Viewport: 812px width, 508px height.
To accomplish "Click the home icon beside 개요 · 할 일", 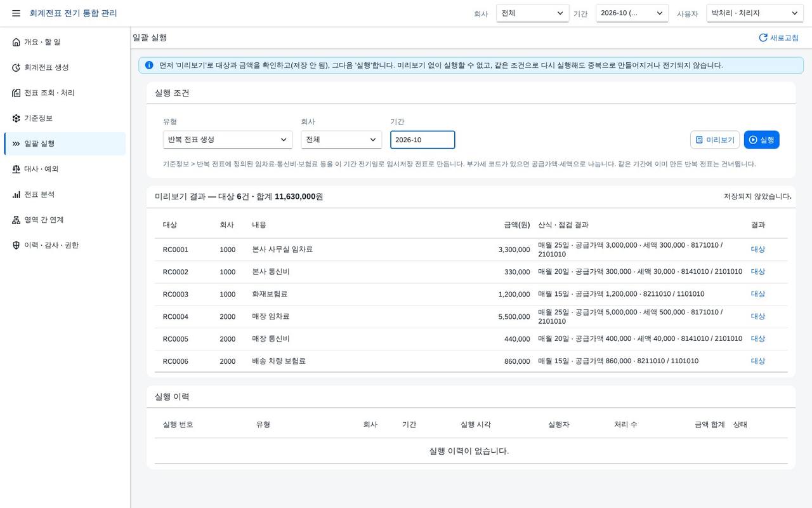I will tap(16, 42).
